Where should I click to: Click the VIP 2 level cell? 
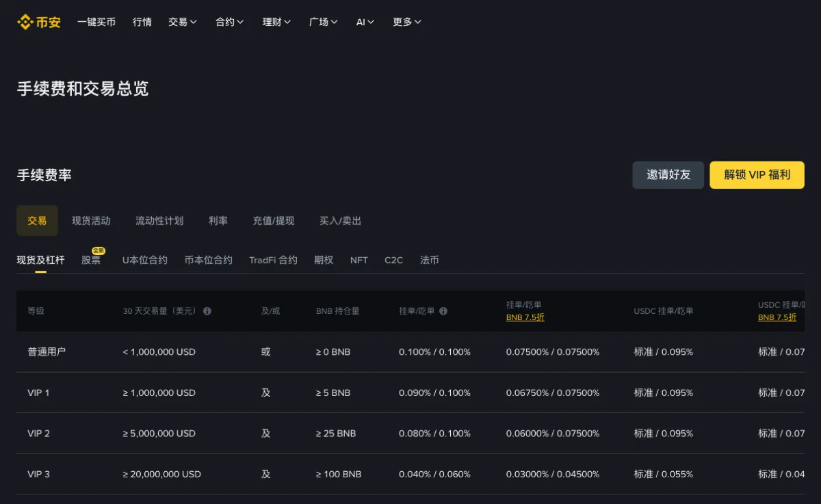(38, 433)
